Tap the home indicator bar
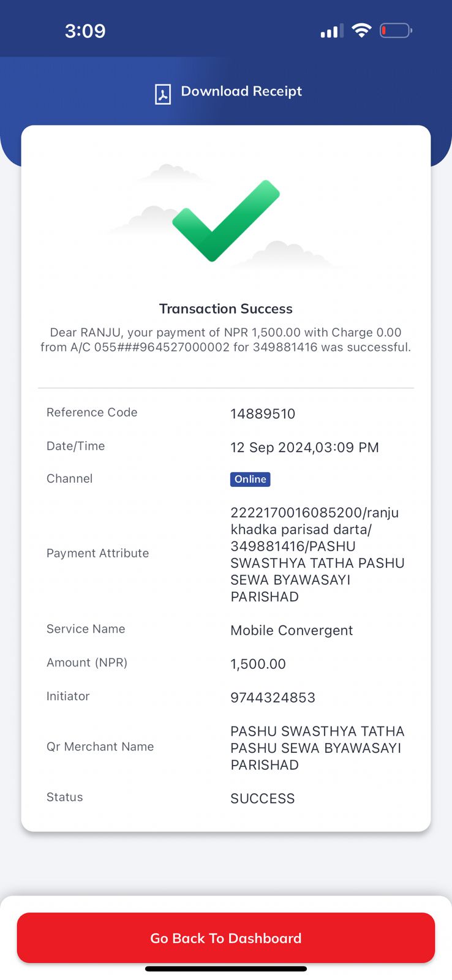The height and width of the screenshot is (980, 452). (226, 969)
